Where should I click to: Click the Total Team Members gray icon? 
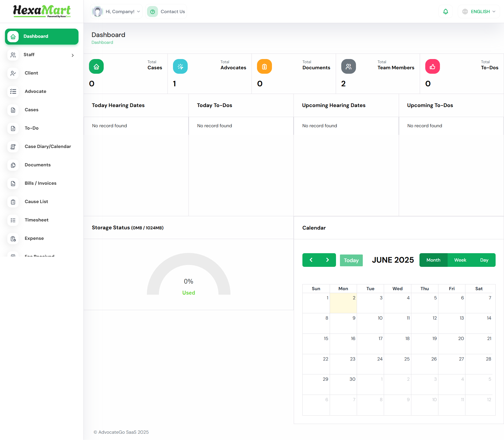348,67
